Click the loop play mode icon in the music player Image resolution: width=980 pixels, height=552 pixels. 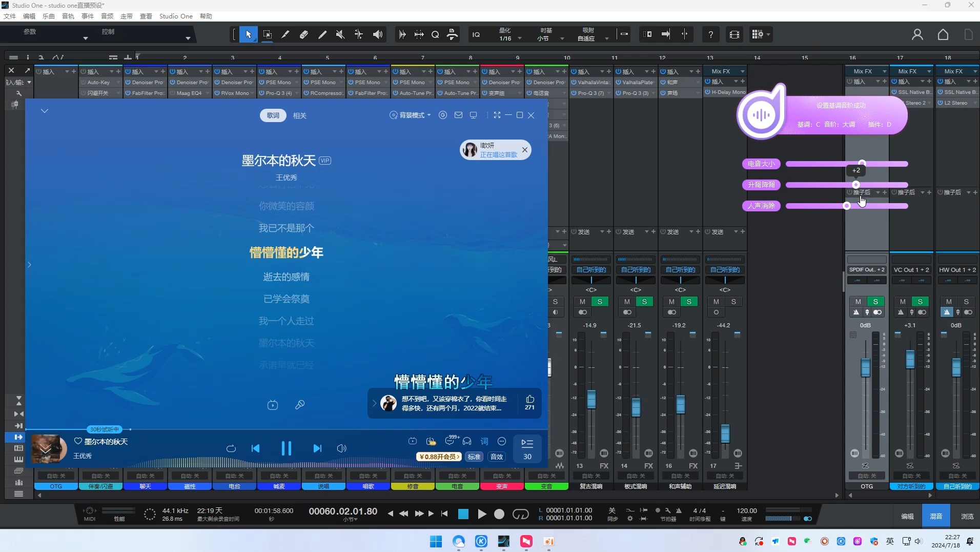(x=231, y=448)
